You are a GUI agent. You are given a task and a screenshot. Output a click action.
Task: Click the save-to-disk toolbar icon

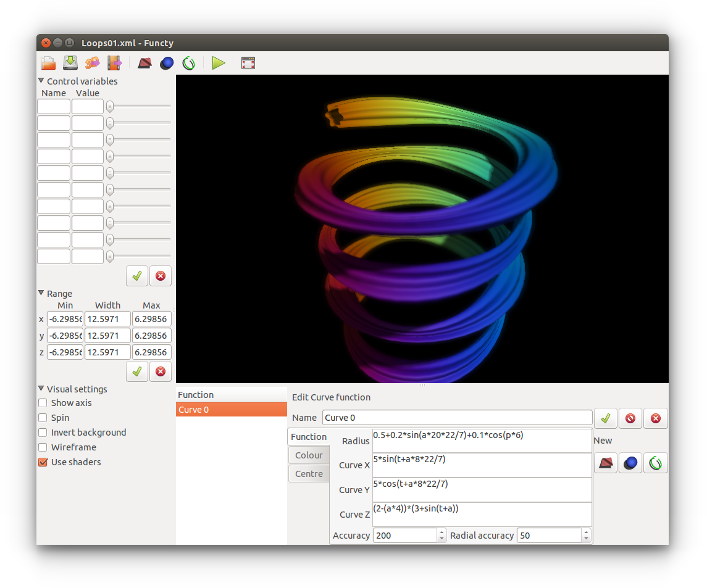(x=70, y=63)
